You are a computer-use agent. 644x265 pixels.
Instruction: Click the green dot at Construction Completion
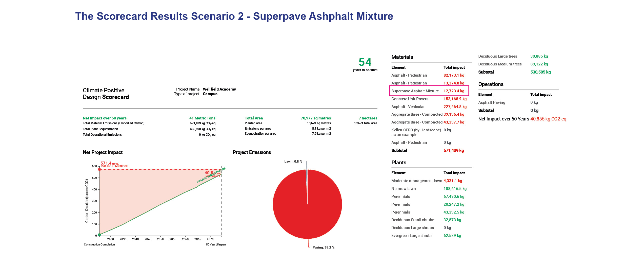pyautogui.click(x=99, y=235)
